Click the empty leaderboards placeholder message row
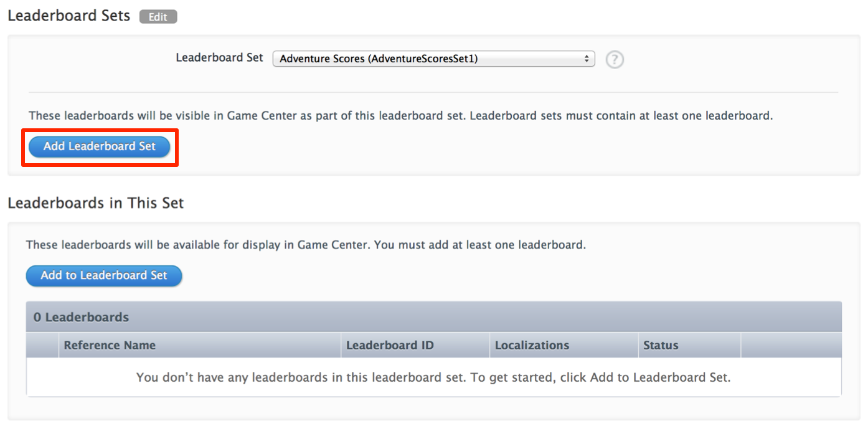The height and width of the screenshot is (431, 868). [433, 377]
